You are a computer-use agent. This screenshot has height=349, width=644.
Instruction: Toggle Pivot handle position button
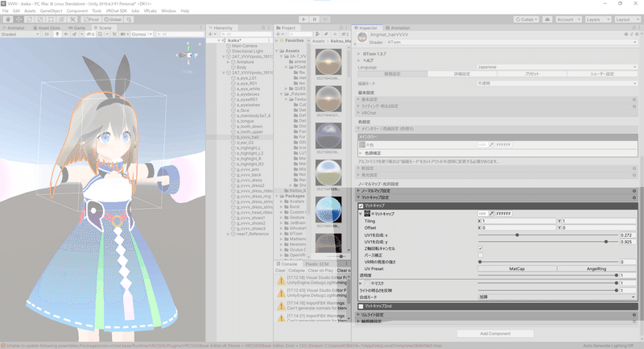(91, 19)
